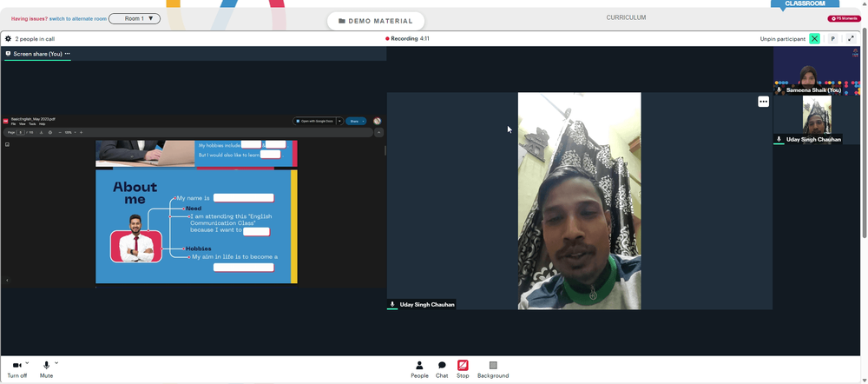Select the Classroom tab
This screenshot has height=384, width=868.
(805, 3)
